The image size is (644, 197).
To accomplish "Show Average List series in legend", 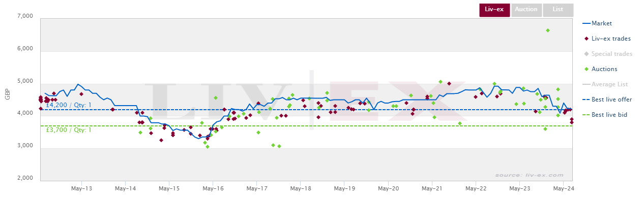I will tap(605, 84).
